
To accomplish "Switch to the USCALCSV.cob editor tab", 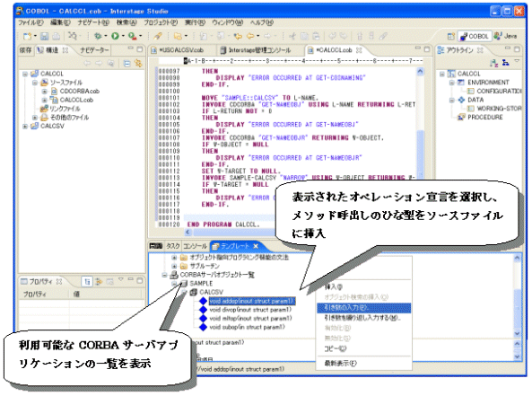I will 181,50.
